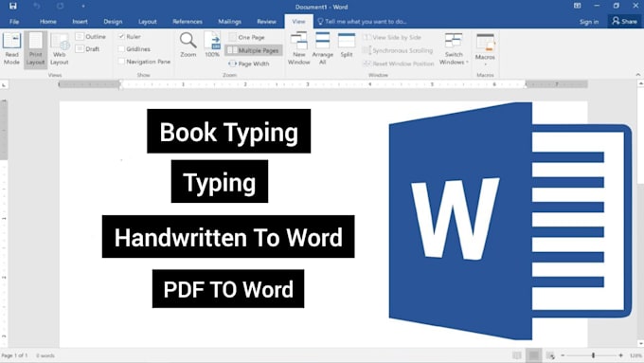The image size is (644, 363).
Task: Switch to the Insert tab
Action: pos(80,22)
